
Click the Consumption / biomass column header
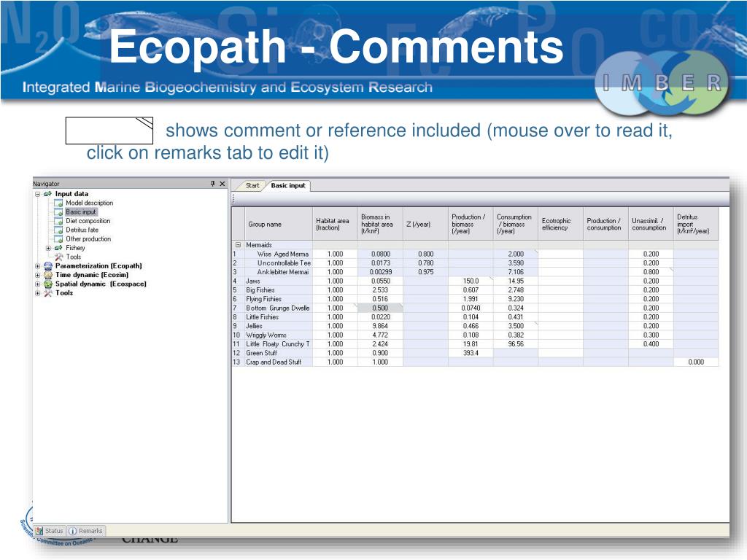tap(516, 224)
